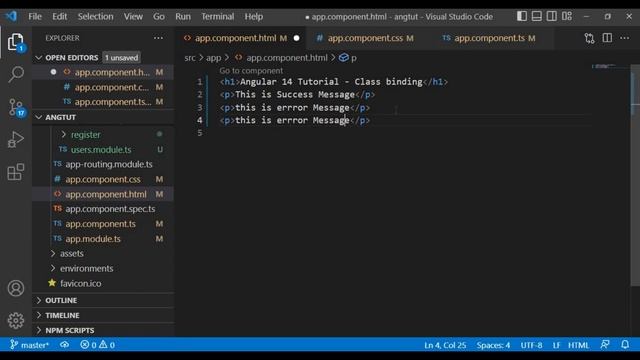Click the feedback icon in status bar
Image resolution: width=640 pixels, height=360 pixels.
605,345
